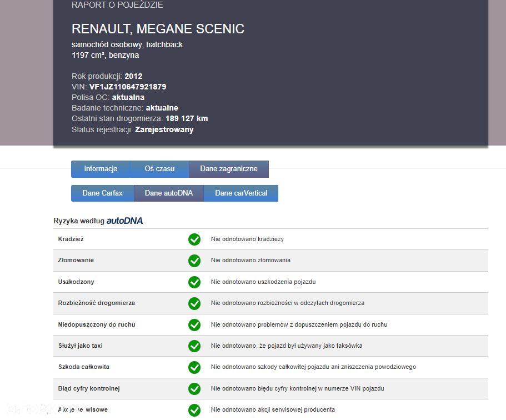This screenshot has width=506, height=420.
Task: Click the check icon for Błąd cyfry kontrolnej
Action: coord(194,389)
